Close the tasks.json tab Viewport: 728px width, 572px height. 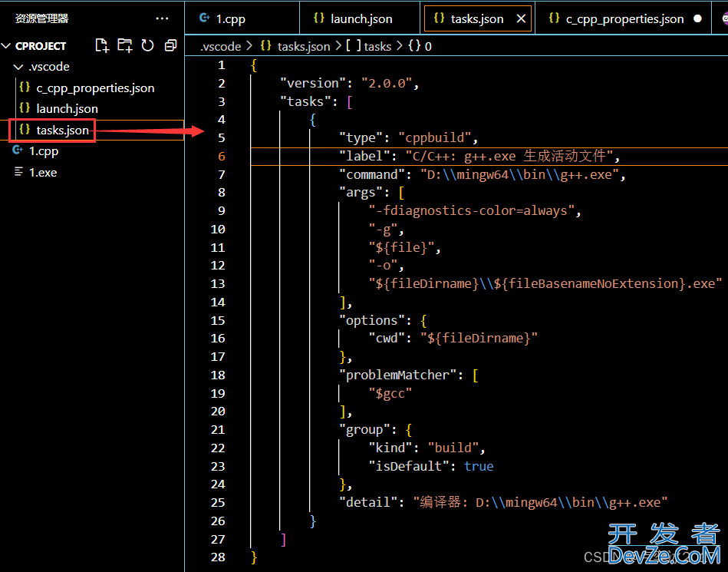(522, 18)
